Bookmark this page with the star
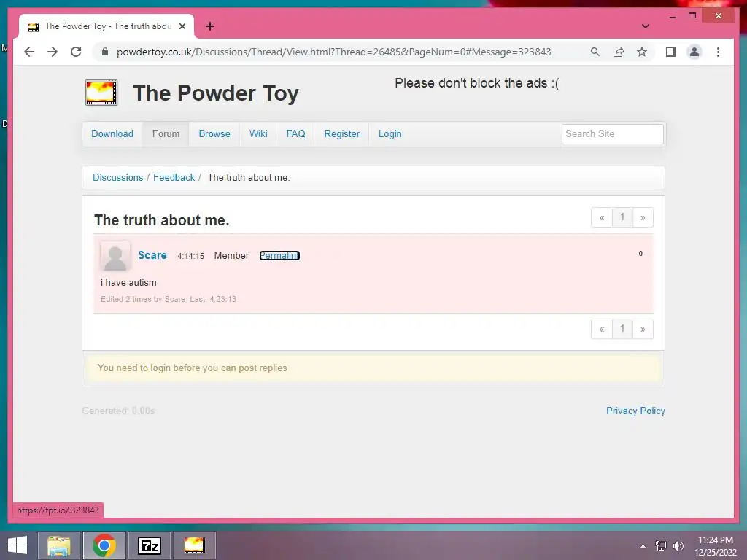The height and width of the screenshot is (560, 747). point(642,52)
